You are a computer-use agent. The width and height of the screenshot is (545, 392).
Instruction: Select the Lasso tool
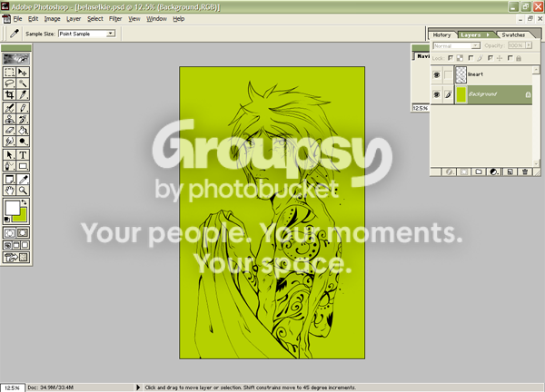(x=9, y=83)
